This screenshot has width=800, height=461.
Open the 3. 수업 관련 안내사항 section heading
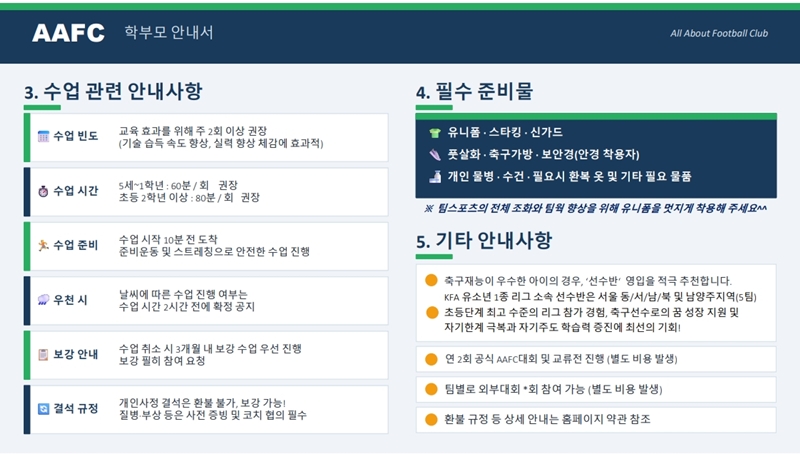pyautogui.click(x=113, y=92)
